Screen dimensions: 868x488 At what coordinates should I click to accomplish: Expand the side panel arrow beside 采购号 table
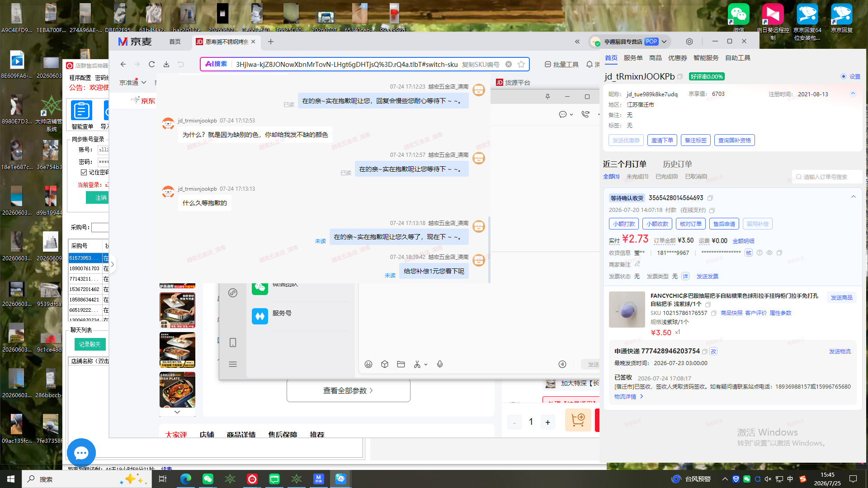point(113,264)
